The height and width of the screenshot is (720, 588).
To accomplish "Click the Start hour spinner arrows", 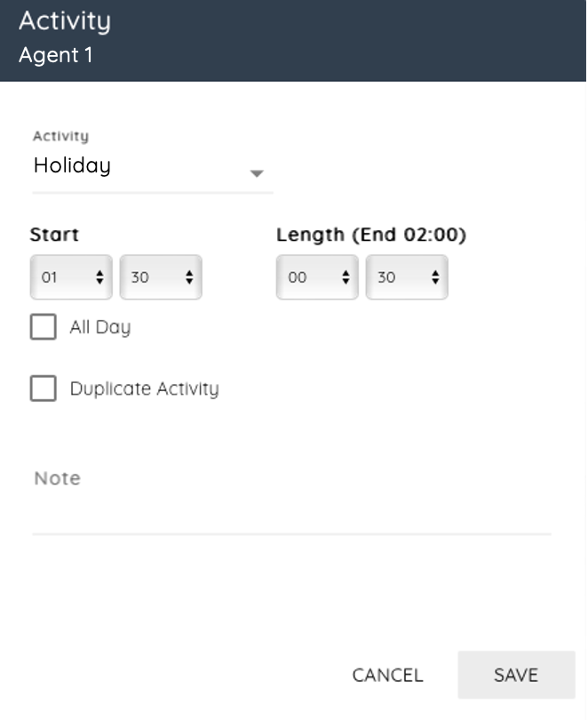I will tap(99, 277).
